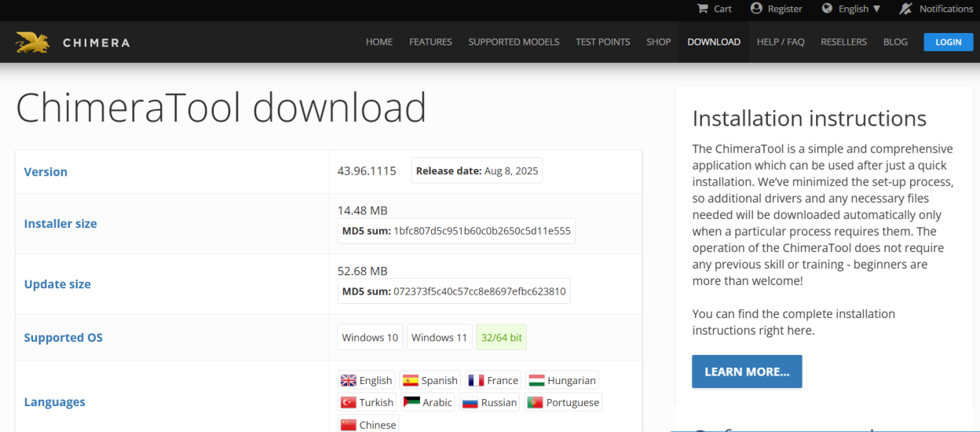Click the green 32/64 bit tag
The height and width of the screenshot is (432, 980).
pyautogui.click(x=502, y=338)
